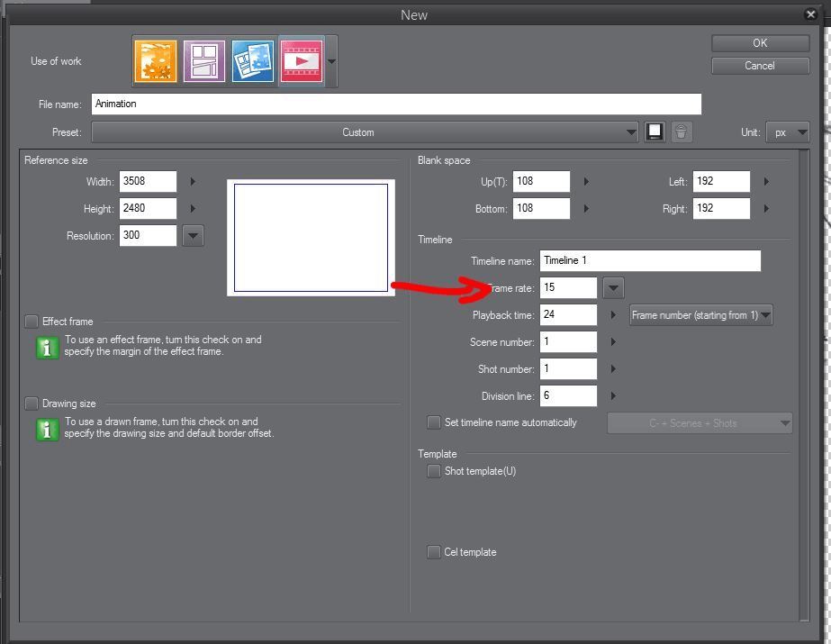The height and width of the screenshot is (644, 831).
Task: Click the Cancel button
Action: click(x=759, y=65)
